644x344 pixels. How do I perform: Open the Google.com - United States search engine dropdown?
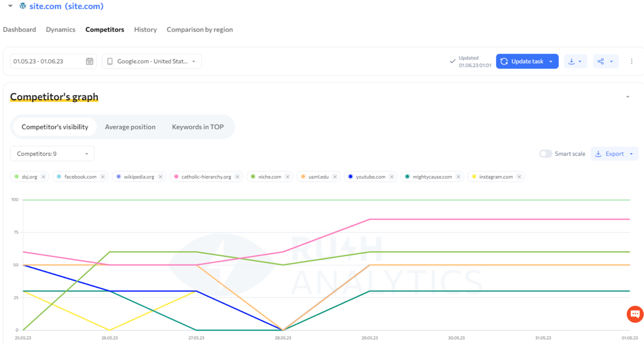[152, 61]
